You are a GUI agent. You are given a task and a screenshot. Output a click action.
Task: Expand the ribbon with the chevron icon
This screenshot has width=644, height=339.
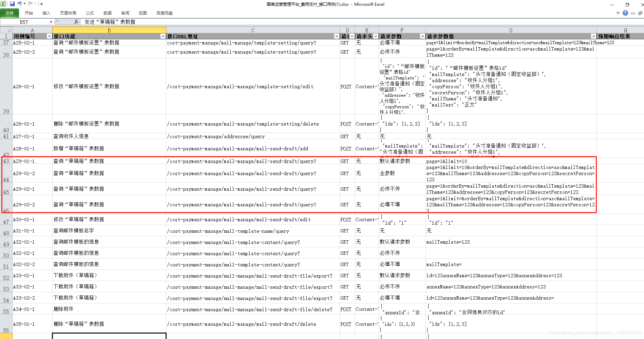coord(618,13)
